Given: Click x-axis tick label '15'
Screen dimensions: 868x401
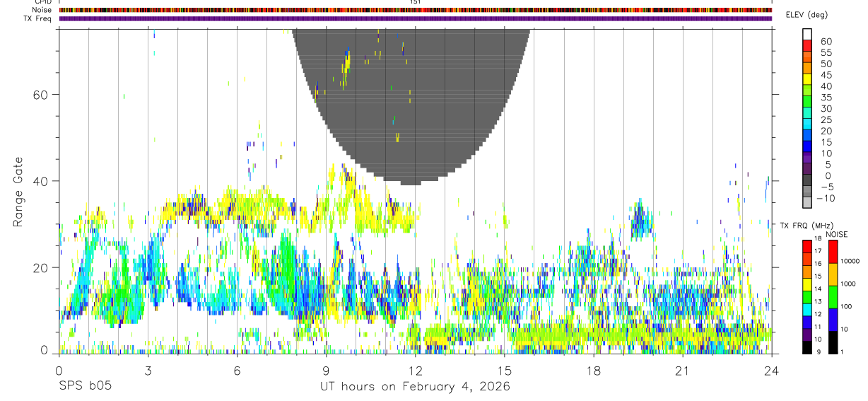Looking at the screenshot, I should [505, 371].
